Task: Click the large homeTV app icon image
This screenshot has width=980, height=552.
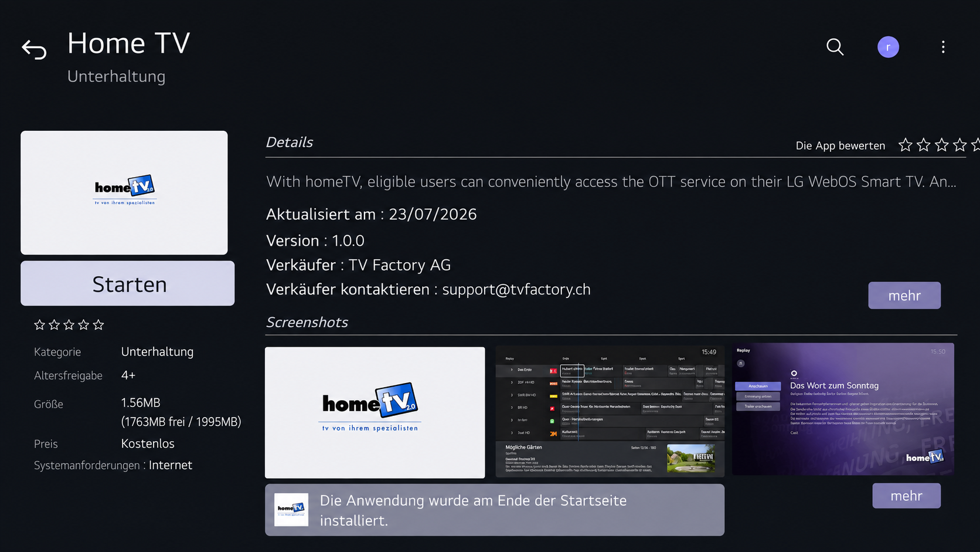Action: pyautogui.click(x=124, y=192)
